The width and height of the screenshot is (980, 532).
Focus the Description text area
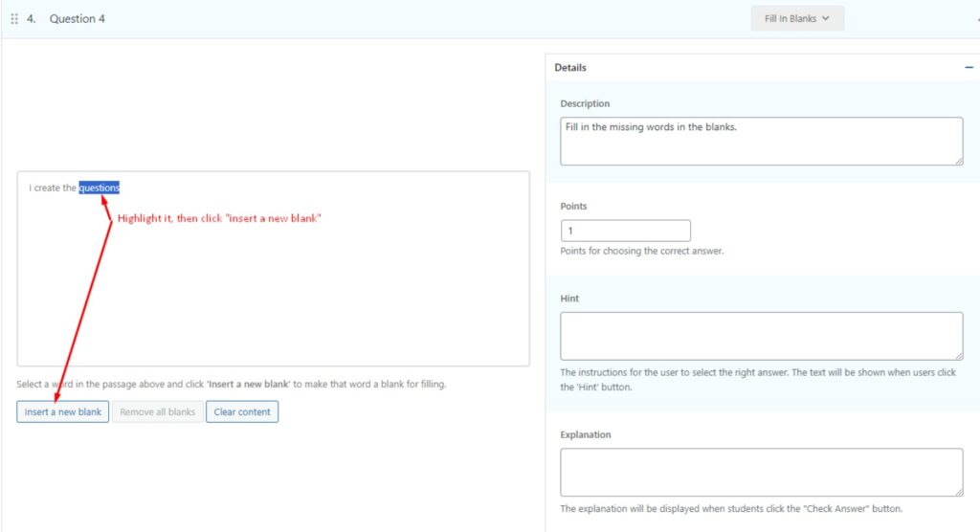(761, 141)
